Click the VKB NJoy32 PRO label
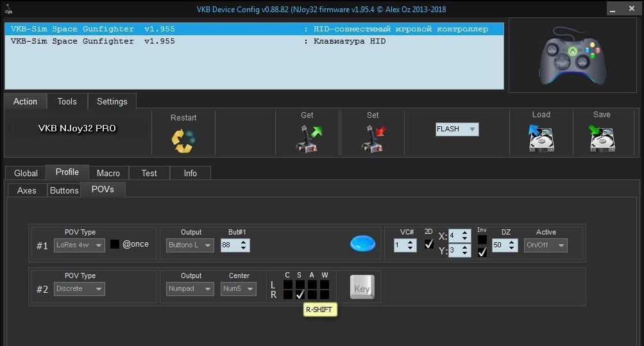Screen dimensions: 644x346 pos(77,128)
